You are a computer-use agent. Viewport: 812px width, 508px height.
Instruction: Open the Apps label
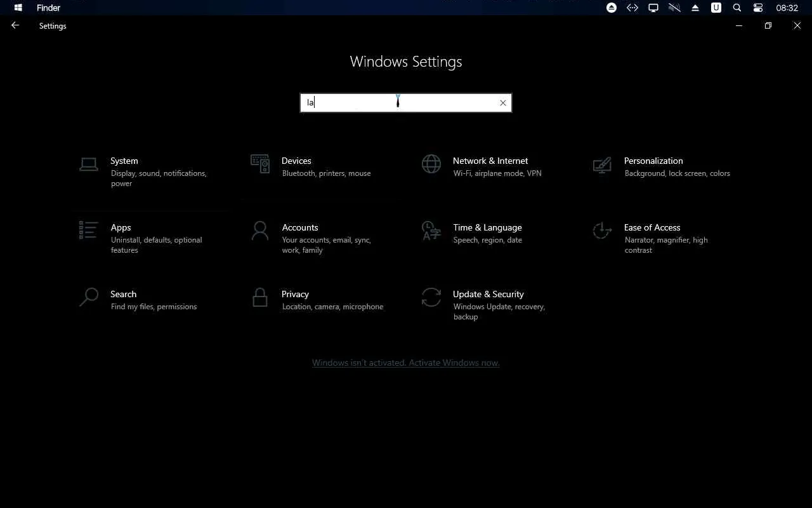pyautogui.click(x=121, y=227)
